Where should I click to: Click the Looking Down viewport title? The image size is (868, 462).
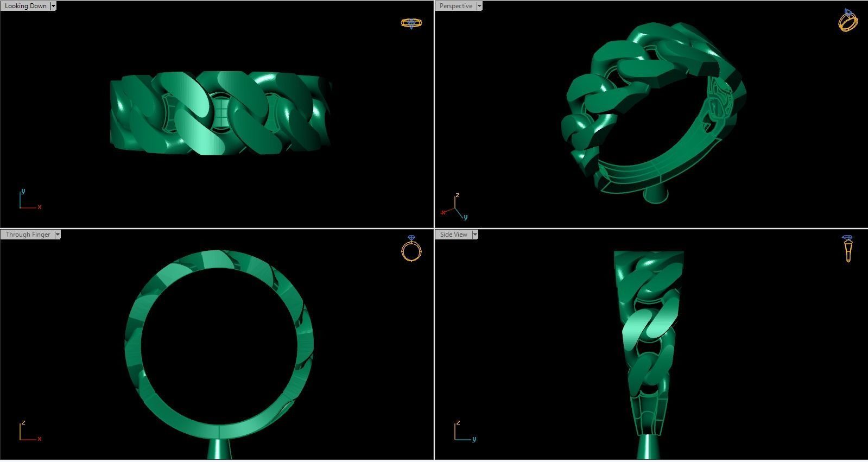pos(26,6)
